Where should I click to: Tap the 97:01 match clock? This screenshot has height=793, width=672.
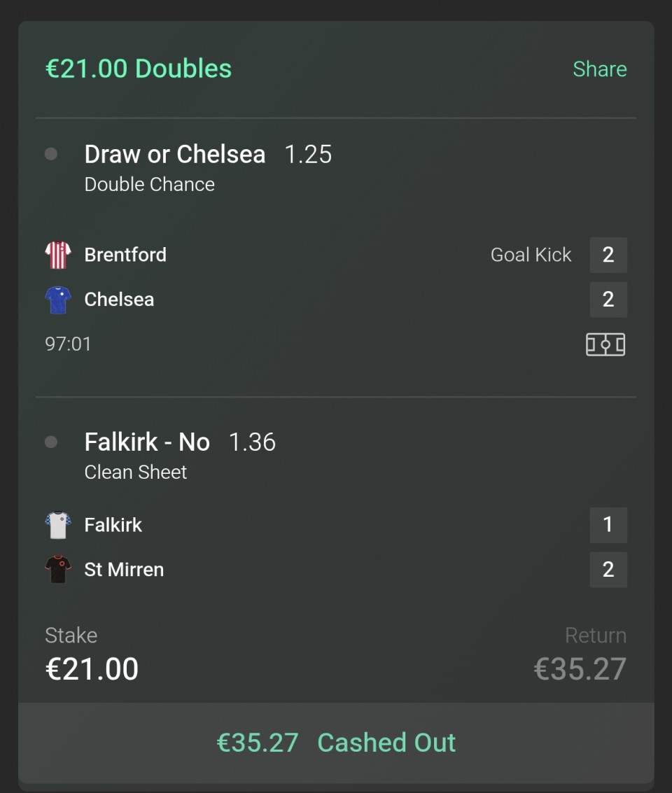pyautogui.click(x=69, y=344)
